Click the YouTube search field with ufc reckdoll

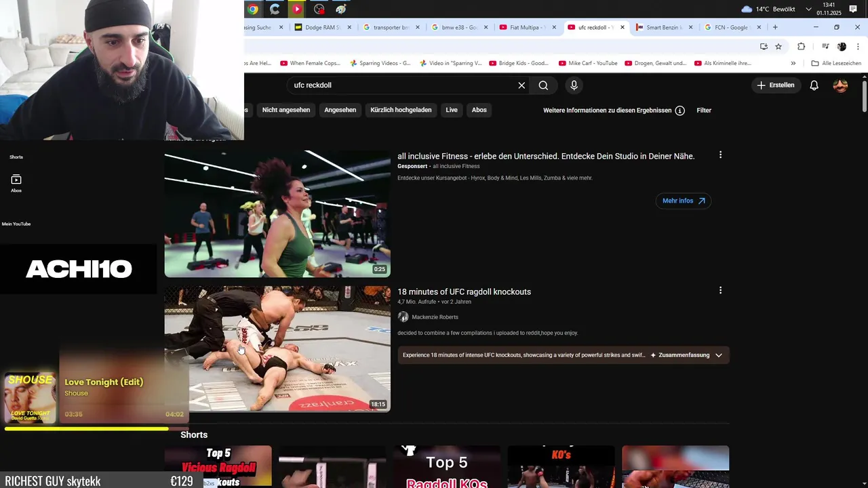click(x=403, y=85)
